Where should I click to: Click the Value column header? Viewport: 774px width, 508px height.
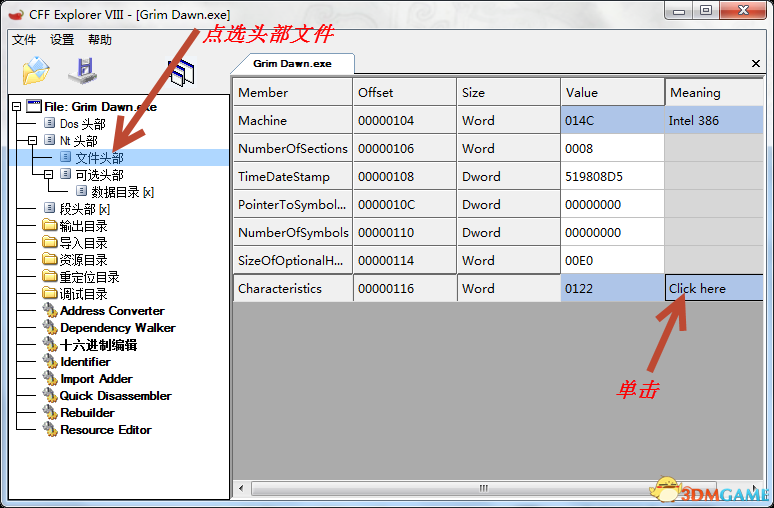pyautogui.click(x=613, y=92)
